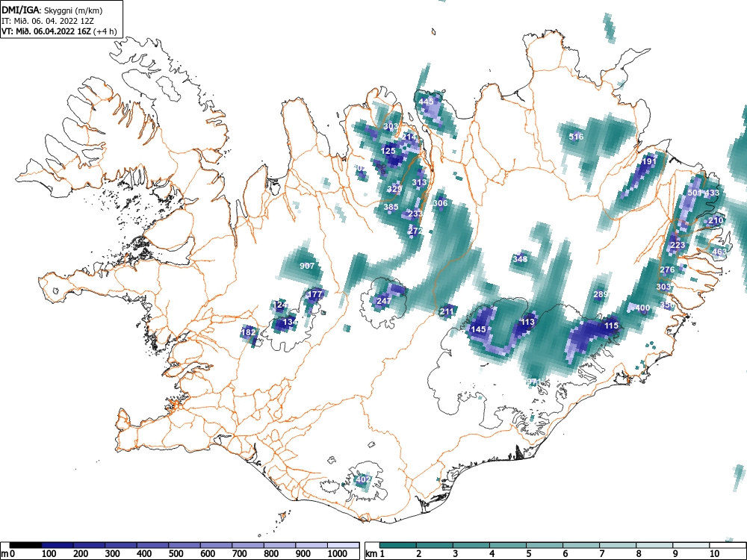Click km legend swatch between 1 and 2
The height and width of the screenshot is (560, 747).
[398, 545]
